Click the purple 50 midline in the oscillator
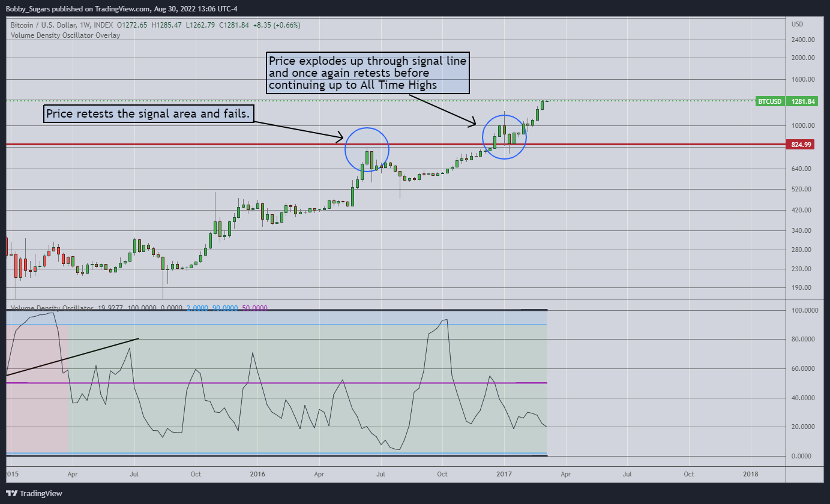Image resolution: width=830 pixels, height=504 pixels. pos(276,383)
